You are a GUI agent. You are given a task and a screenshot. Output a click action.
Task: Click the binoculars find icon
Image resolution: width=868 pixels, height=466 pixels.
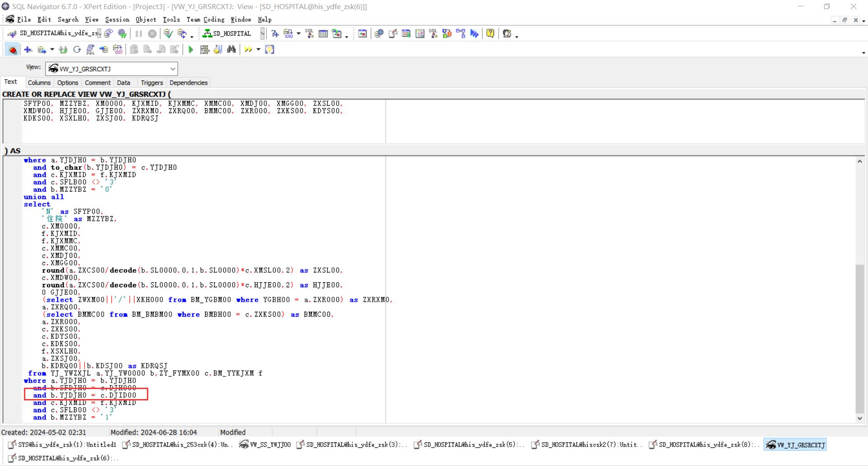[231, 50]
